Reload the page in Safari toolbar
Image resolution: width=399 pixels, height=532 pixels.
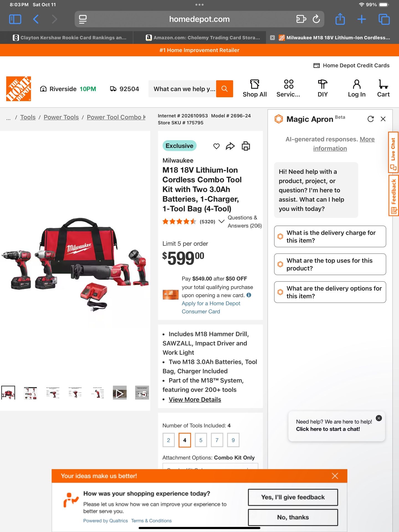[x=316, y=19]
